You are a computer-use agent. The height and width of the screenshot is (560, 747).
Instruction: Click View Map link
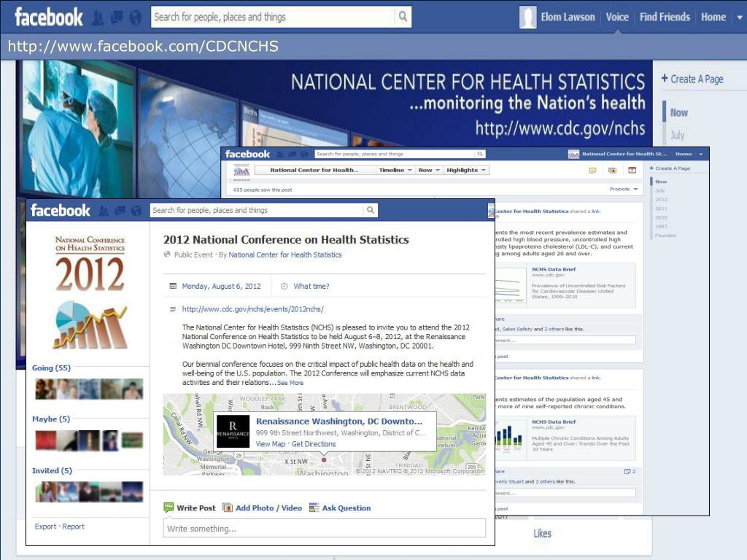click(270, 444)
